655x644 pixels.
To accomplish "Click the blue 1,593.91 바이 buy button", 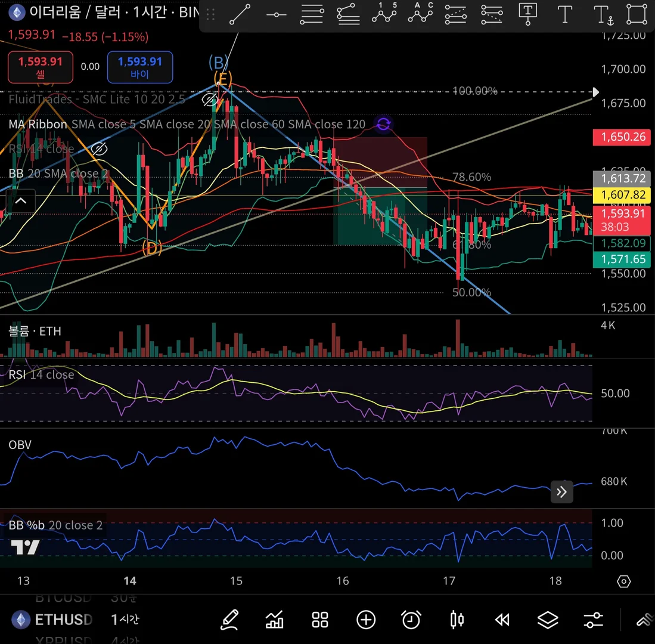I will [140, 67].
